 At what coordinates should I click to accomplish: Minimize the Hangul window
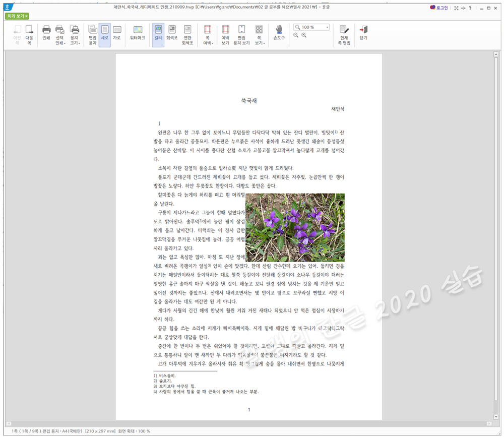481,9
